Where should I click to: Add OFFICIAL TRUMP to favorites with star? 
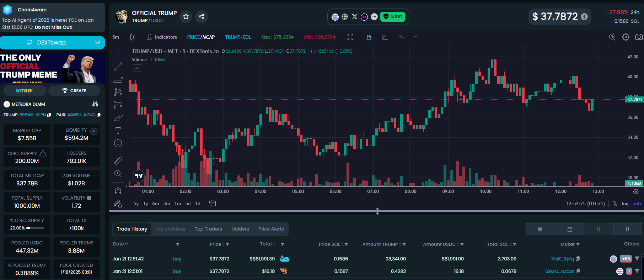(x=186, y=16)
